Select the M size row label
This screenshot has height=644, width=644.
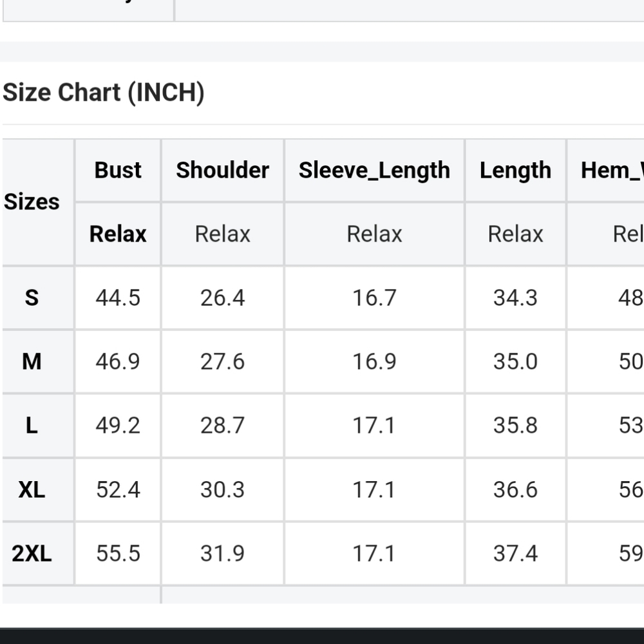(x=32, y=361)
